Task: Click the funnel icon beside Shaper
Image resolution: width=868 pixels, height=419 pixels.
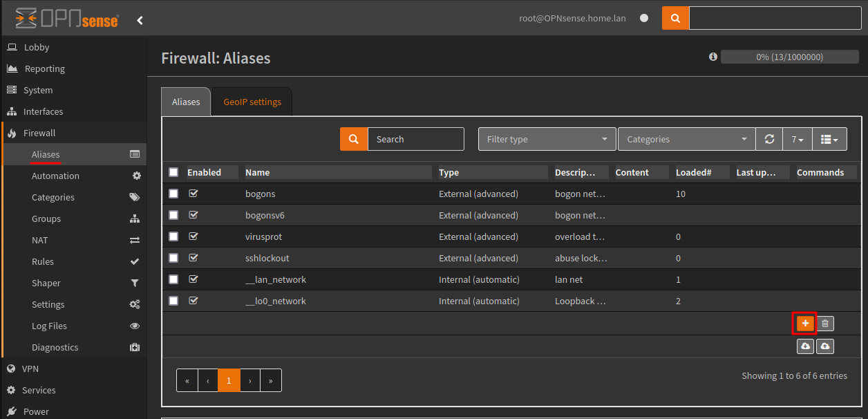Action: (x=135, y=283)
